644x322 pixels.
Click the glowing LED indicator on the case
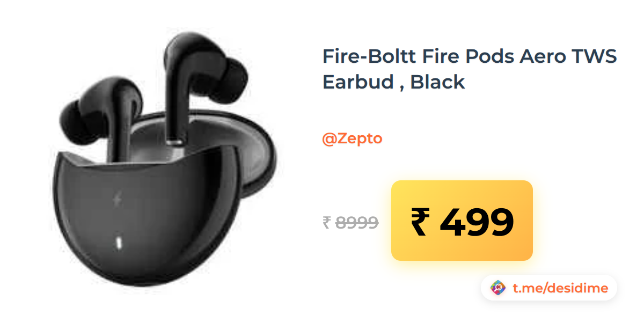tap(118, 243)
